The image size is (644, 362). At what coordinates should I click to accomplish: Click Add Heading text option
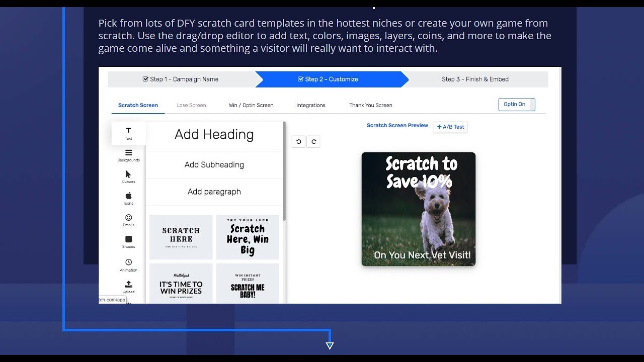pos(214,135)
